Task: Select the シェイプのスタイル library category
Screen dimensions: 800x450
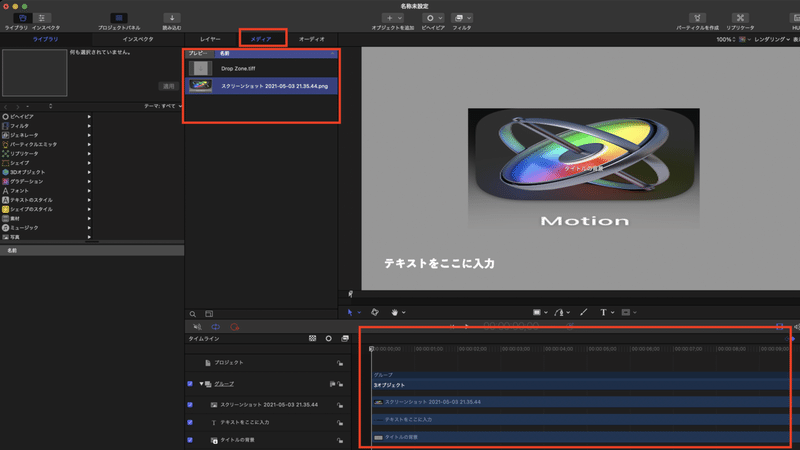Action: tap(46, 209)
